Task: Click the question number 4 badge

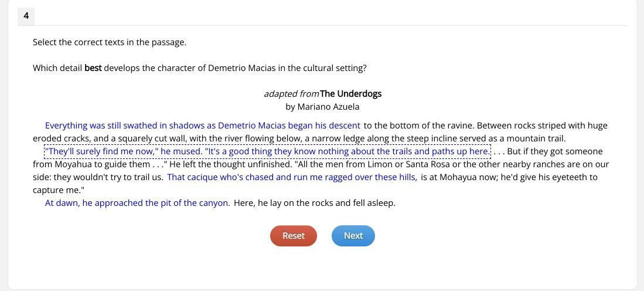Action: click(x=26, y=16)
